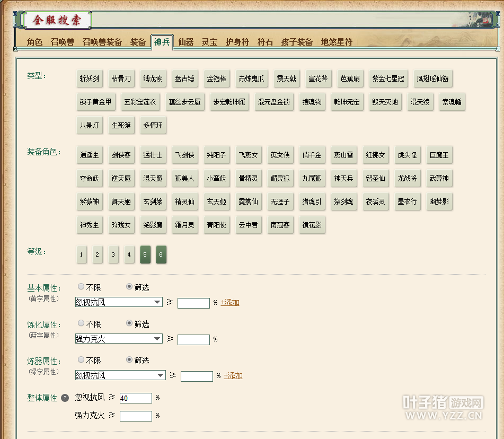Viewport: 504px width, 439px height.
Task: Switch to the 召唤兽 tab
Action: (x=63, y=42)
